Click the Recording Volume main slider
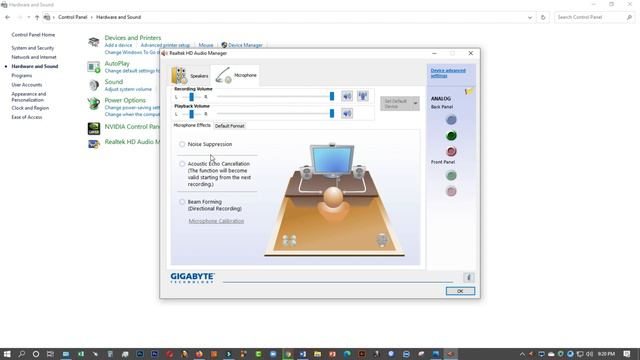The height and width of the screenshot is (360, 640). point(276,96)
